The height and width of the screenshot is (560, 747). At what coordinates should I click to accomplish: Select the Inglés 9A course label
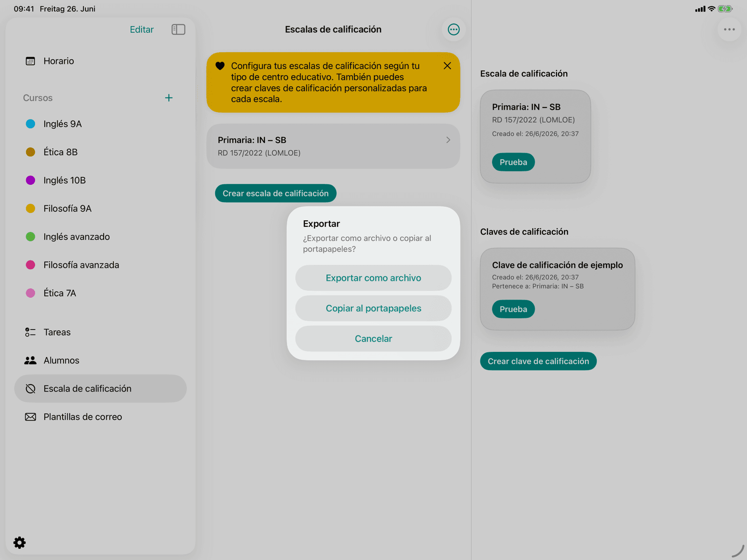(x=63, y=124)
